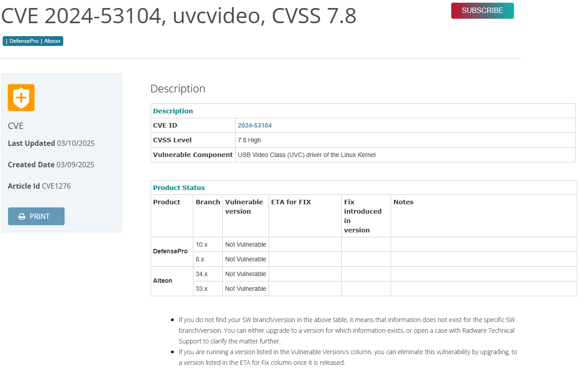The image size is (588, 376).
Task: Click the Product column header
Action: tap(172, 216)
